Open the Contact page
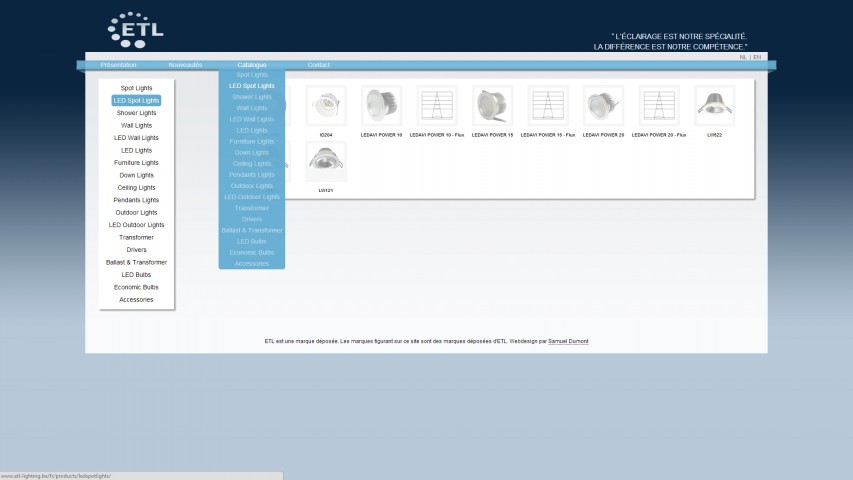Image resolution: width=853 pixels, height=480 pixels. pyautogui.click(x=319, y=65)
